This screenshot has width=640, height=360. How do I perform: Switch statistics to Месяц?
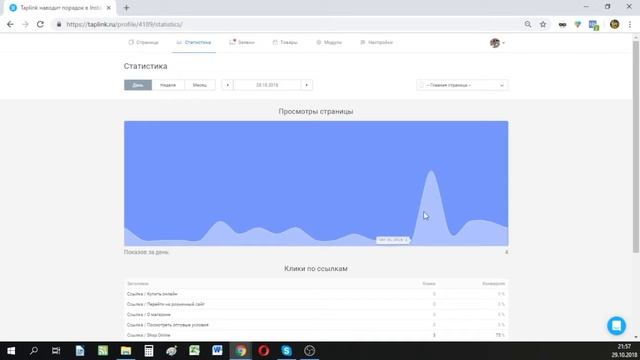(x=200, y=85)
